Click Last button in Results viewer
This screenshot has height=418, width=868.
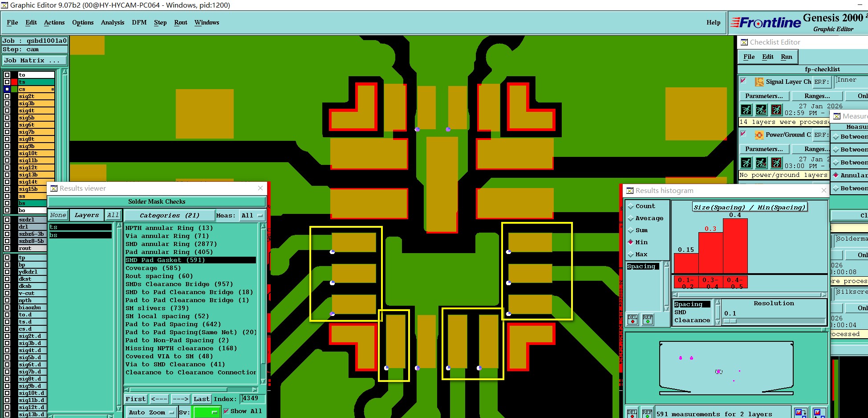coord(202,399)
